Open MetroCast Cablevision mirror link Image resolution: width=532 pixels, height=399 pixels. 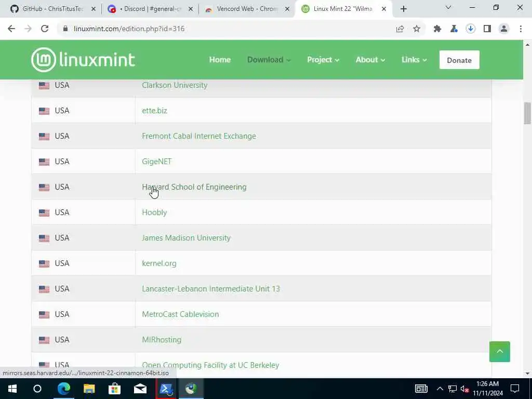(x=180, y=314)
